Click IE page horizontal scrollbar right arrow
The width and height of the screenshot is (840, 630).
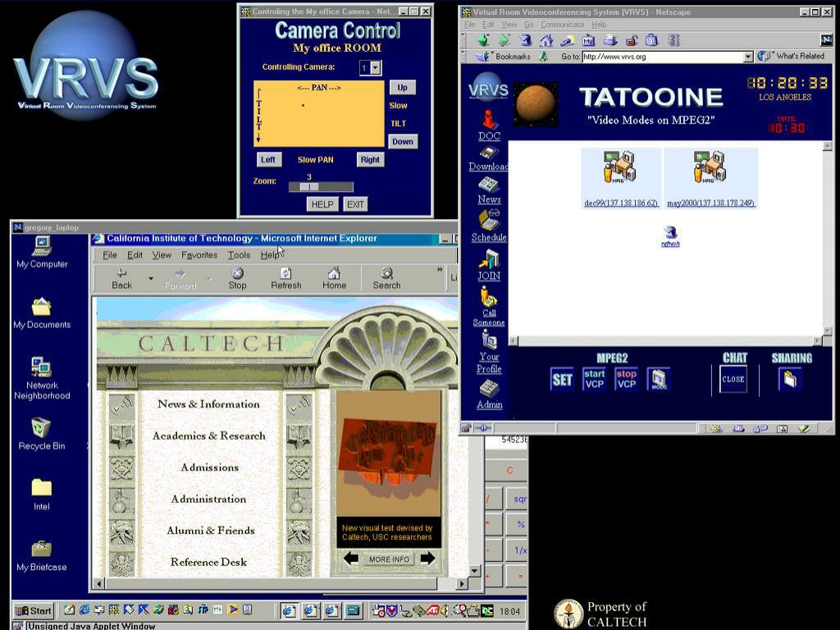[x=463, y=583]
